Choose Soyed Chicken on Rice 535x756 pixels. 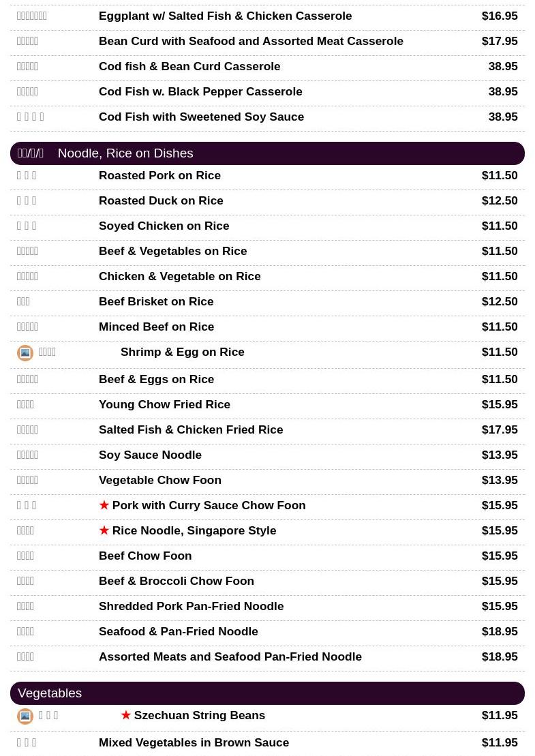coord(267,226)
